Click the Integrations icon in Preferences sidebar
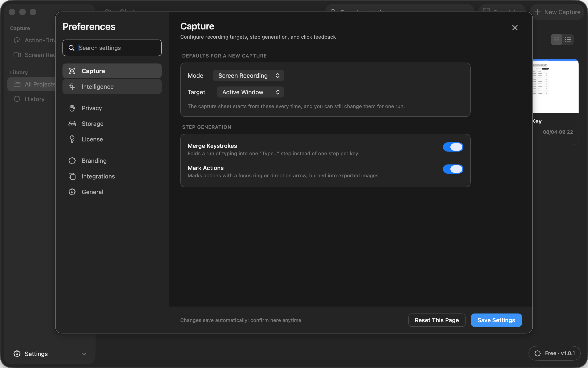This screenshot has height=368, width=588. [x=72, y=176]
